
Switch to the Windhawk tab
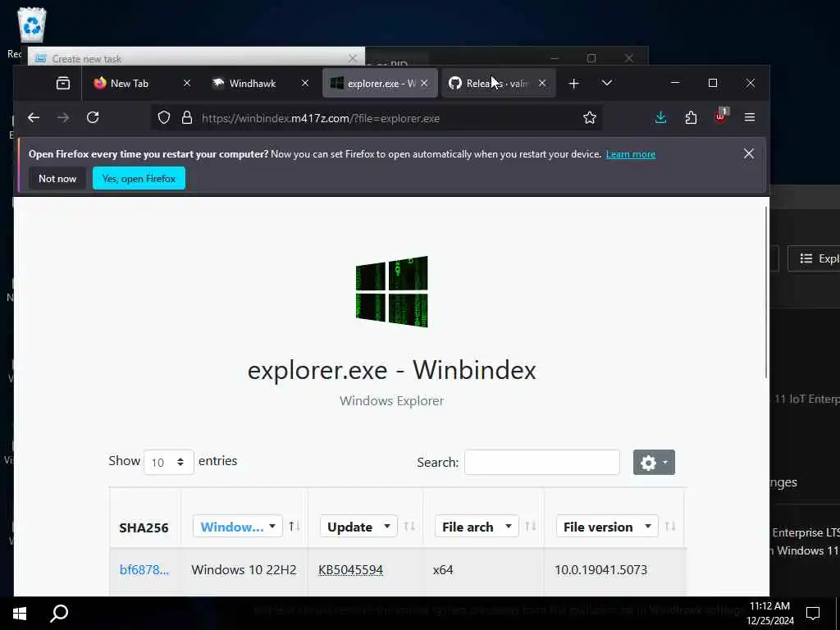[x=252, y=84]
